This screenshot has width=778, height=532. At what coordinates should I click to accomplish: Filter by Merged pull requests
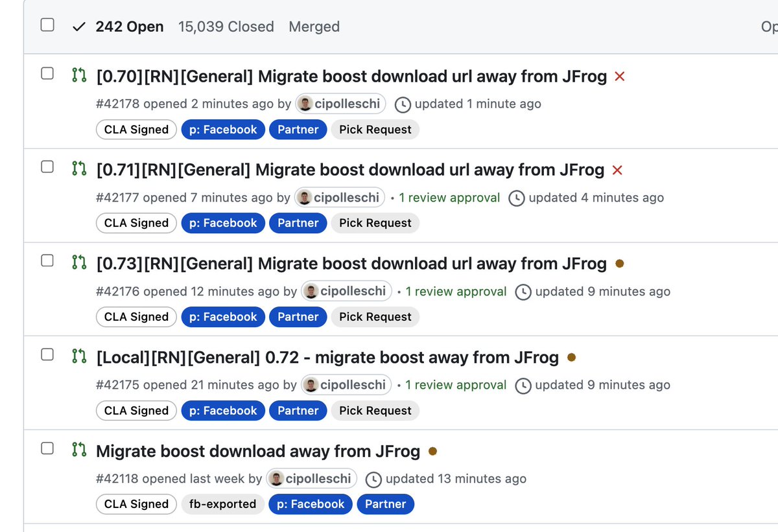[314, 27]
